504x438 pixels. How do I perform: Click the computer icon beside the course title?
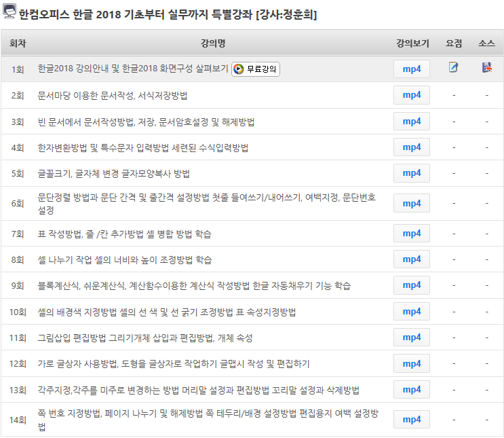[9, 12]
